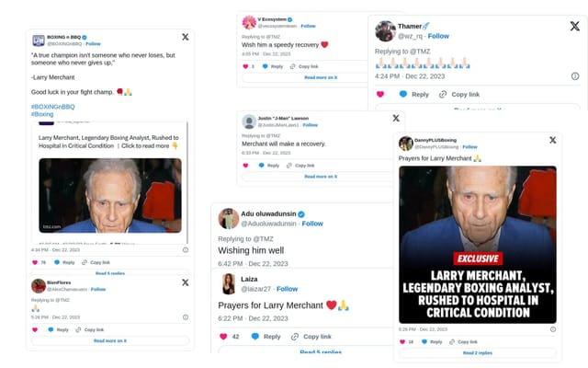Viewport: 588px width, 368px height.
Task: Open the EXCLUSIVE Larry Merchant image
Action: pyautogui.click(x=478, y=245)
